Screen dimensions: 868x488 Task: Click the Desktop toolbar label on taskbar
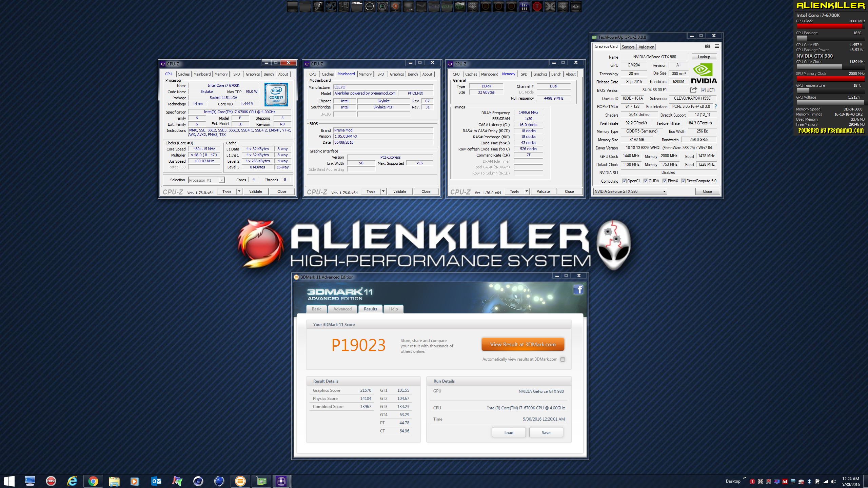coord(733,481)
